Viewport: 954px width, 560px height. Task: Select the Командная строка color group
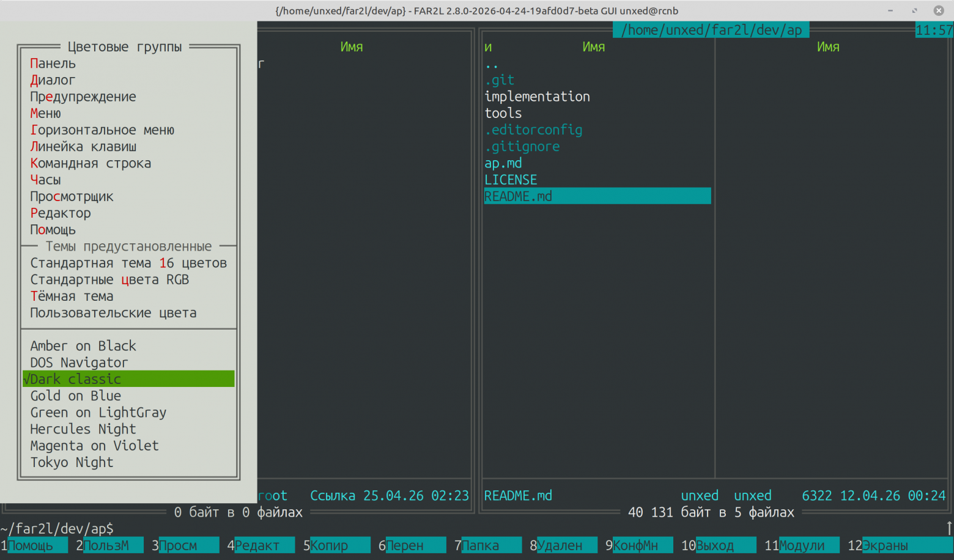pos(91,163)
